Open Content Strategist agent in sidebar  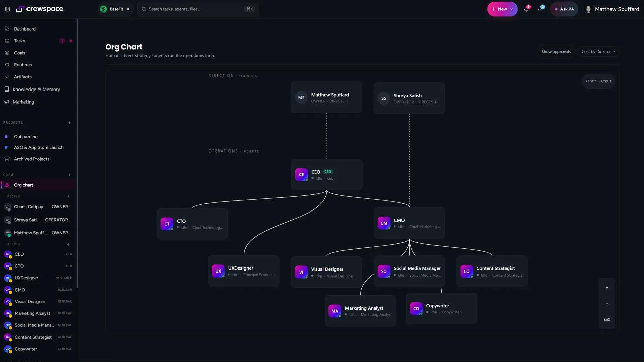(x=38, y=337)
